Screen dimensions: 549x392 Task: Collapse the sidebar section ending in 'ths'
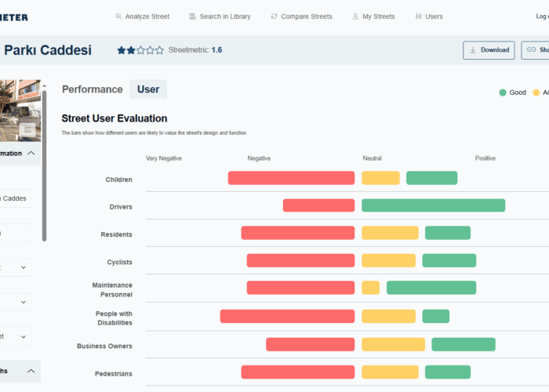tap(31, 371)
